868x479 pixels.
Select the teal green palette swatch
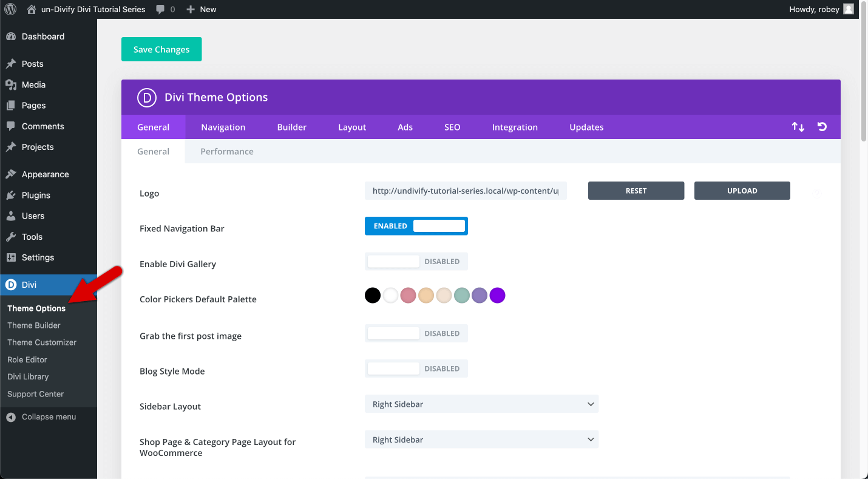click(x=462, y=296)
